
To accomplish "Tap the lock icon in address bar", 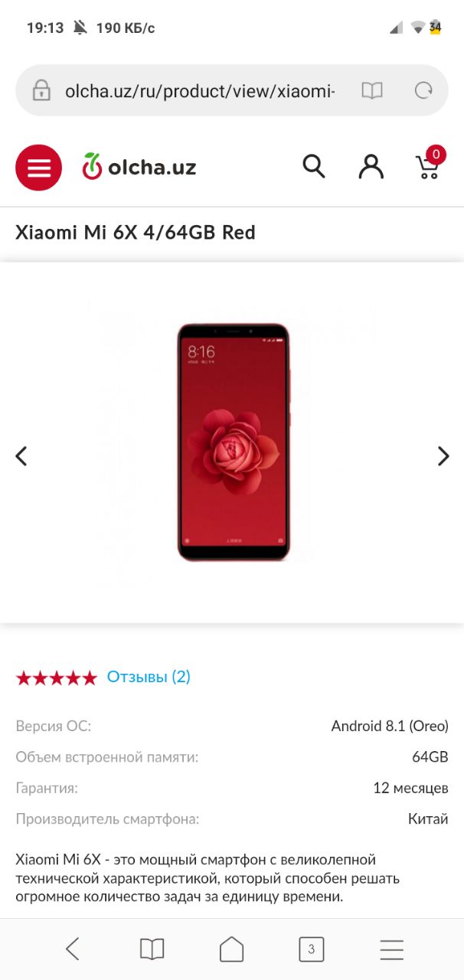I will point(41,91).
